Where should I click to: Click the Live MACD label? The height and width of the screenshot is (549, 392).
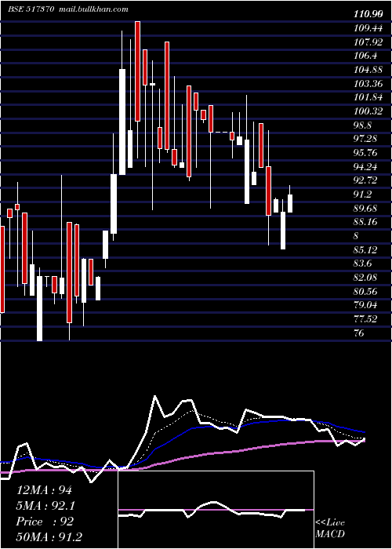330,529
